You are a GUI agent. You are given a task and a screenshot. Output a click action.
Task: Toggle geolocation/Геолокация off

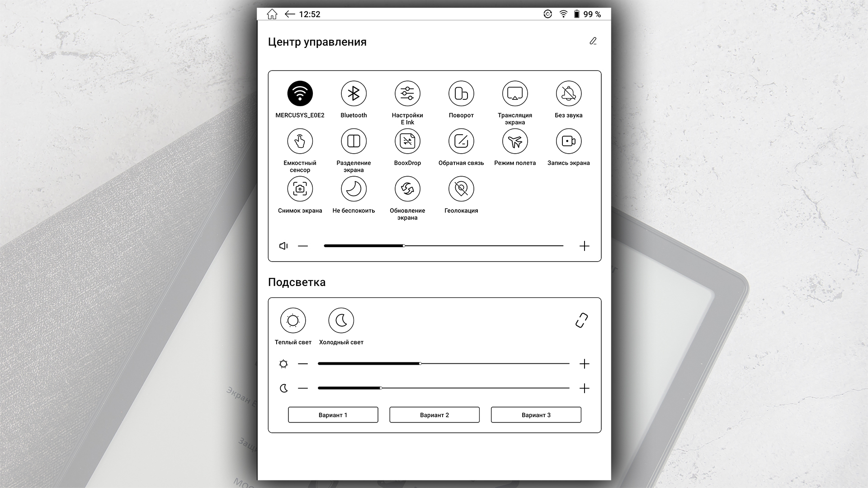(x=461, y=189)
